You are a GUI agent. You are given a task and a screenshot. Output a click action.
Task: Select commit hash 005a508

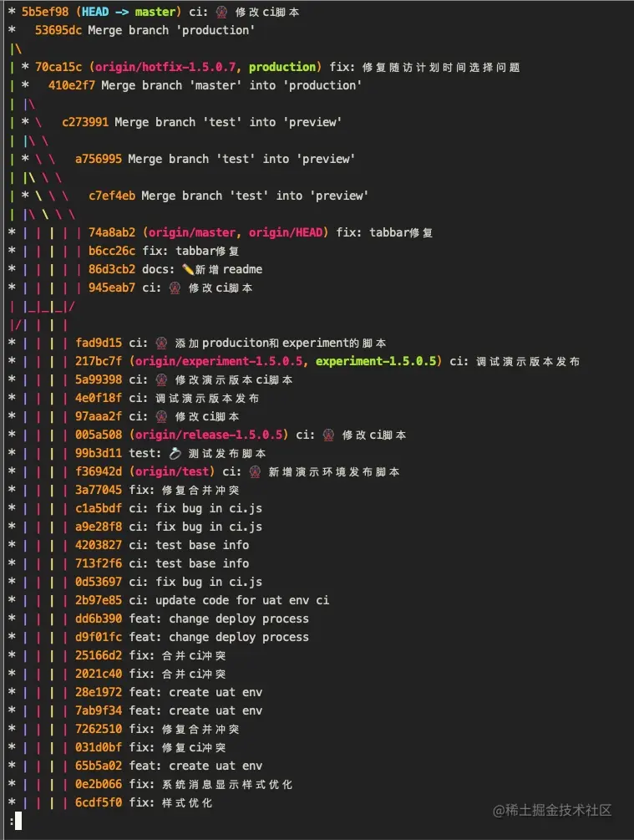pos(99,435)
